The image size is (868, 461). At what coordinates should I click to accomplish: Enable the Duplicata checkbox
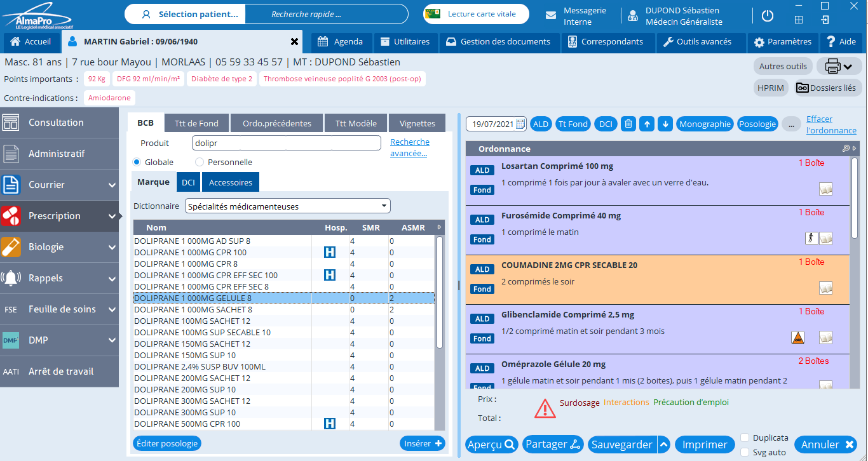click(745, 438)
